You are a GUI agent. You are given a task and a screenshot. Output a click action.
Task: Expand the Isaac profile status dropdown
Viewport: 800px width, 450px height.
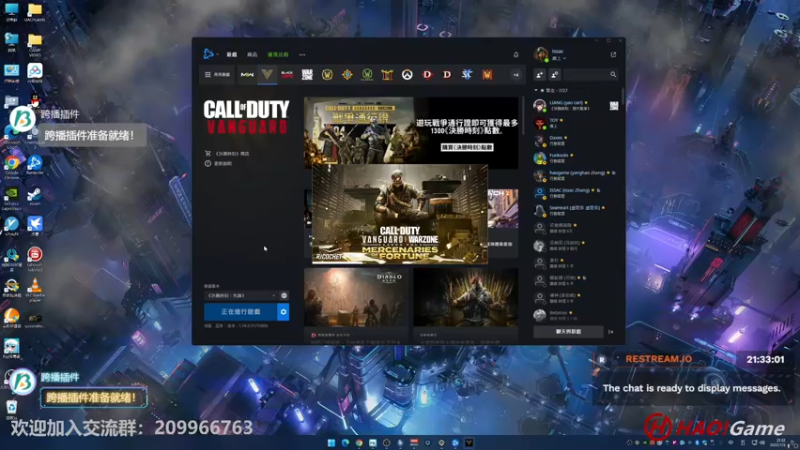point(559,59)
